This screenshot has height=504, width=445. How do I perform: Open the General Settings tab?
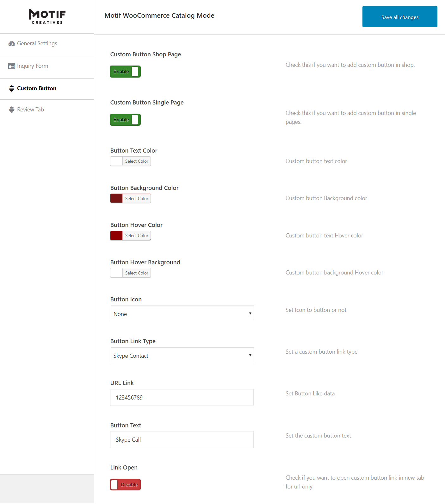coord(37,44)
